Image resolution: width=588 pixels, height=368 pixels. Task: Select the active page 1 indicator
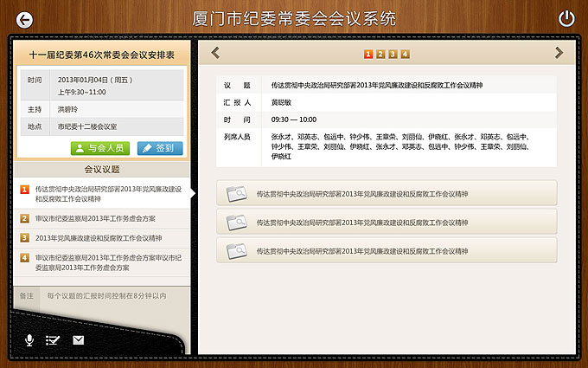click(368, 55)
